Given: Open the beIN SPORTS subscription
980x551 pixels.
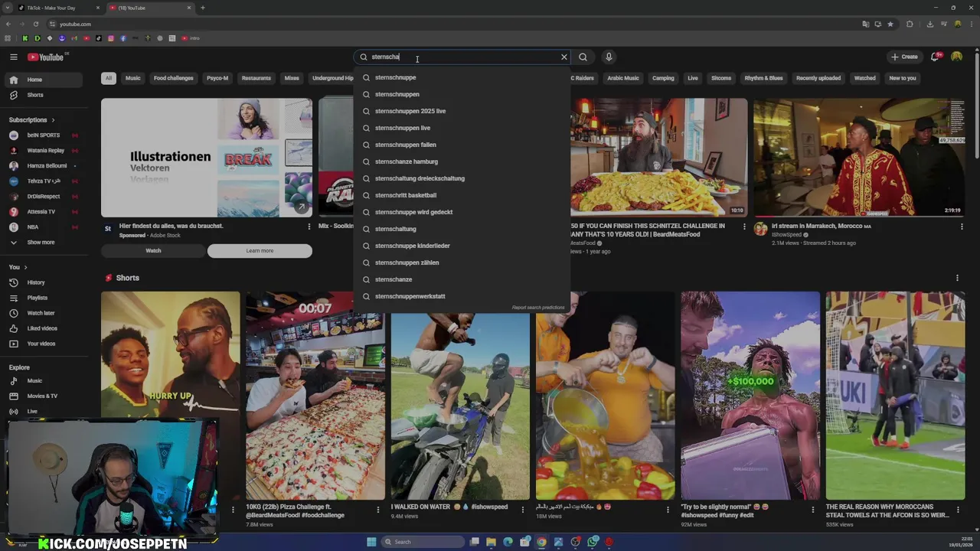Looking at the screenshot, I should click(44, 135).
